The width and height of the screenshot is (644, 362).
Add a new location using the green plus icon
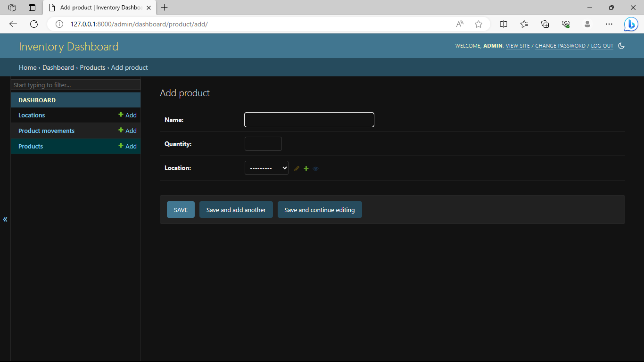[x=306, y=168]
